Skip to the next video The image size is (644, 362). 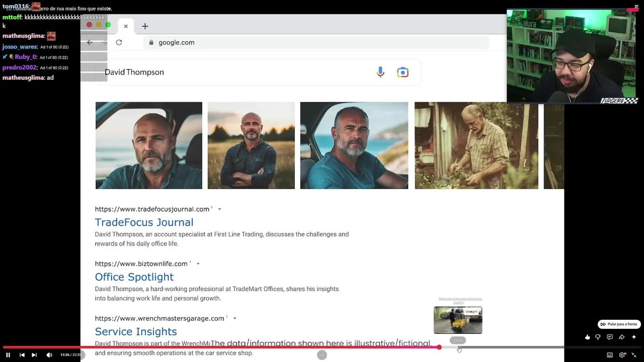pyautogui.click(x=34, y=355)
